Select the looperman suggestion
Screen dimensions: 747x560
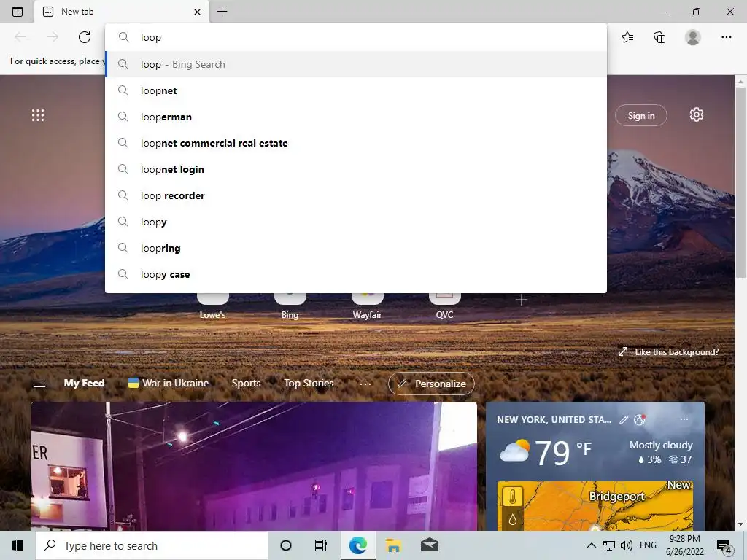coord(356,117)
